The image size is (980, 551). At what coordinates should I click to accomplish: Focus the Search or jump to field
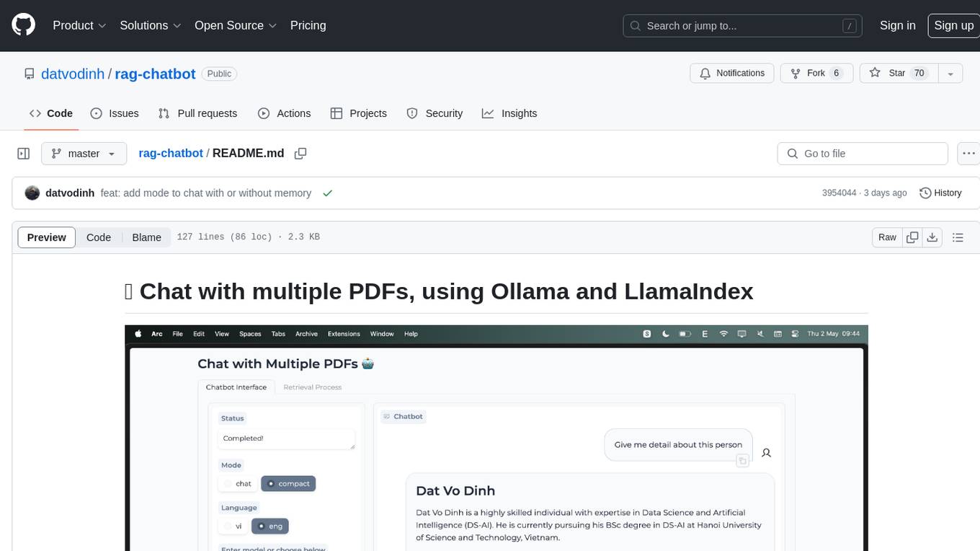(x=742, y=26)
